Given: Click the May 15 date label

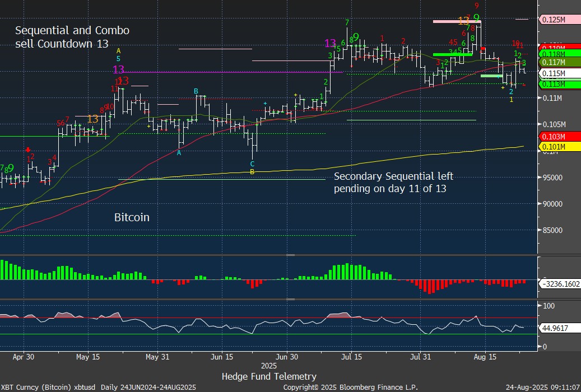Looking at the screenshot, I should 88,357.
